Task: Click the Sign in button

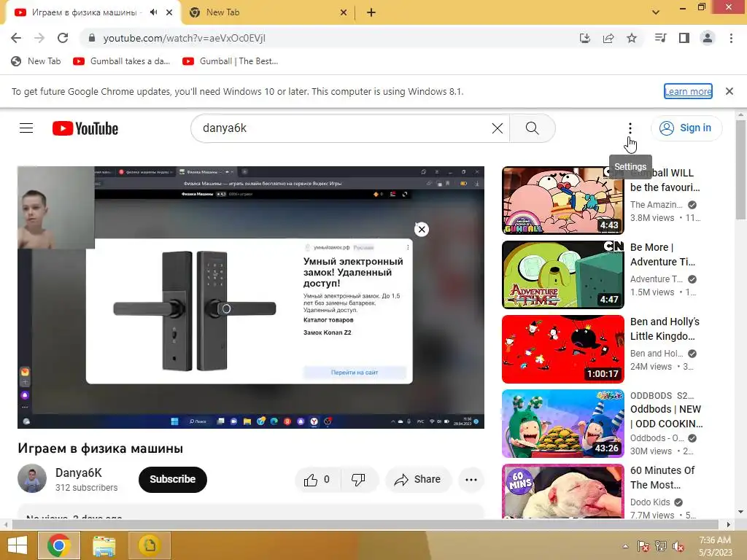Action: coord(686,128)
